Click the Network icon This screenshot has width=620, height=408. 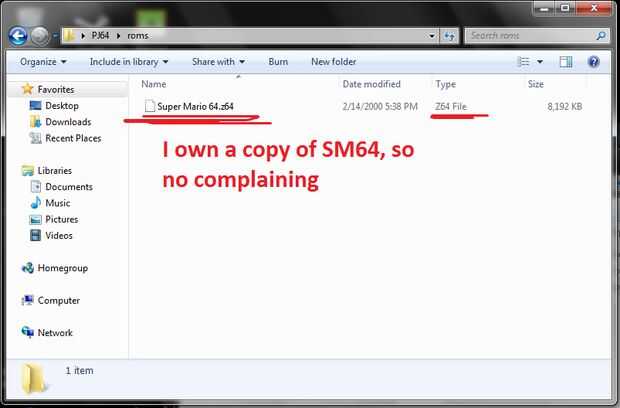pos(28,332)
